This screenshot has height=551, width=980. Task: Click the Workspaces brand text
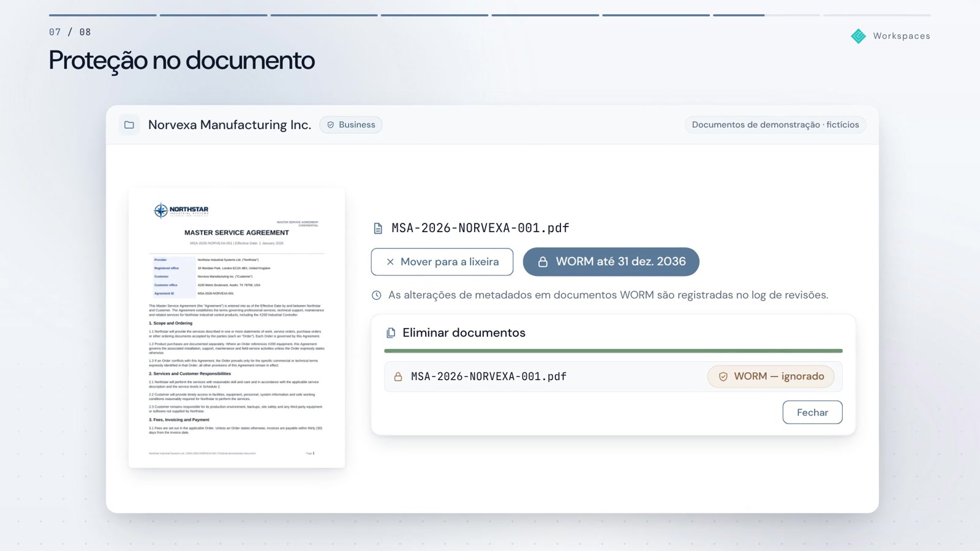tap(902, 36)
